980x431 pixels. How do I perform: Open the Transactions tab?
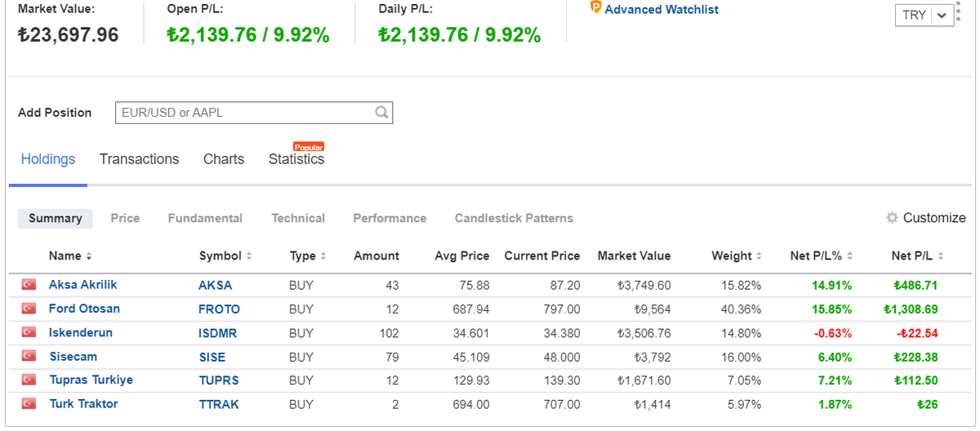[139, 159]
